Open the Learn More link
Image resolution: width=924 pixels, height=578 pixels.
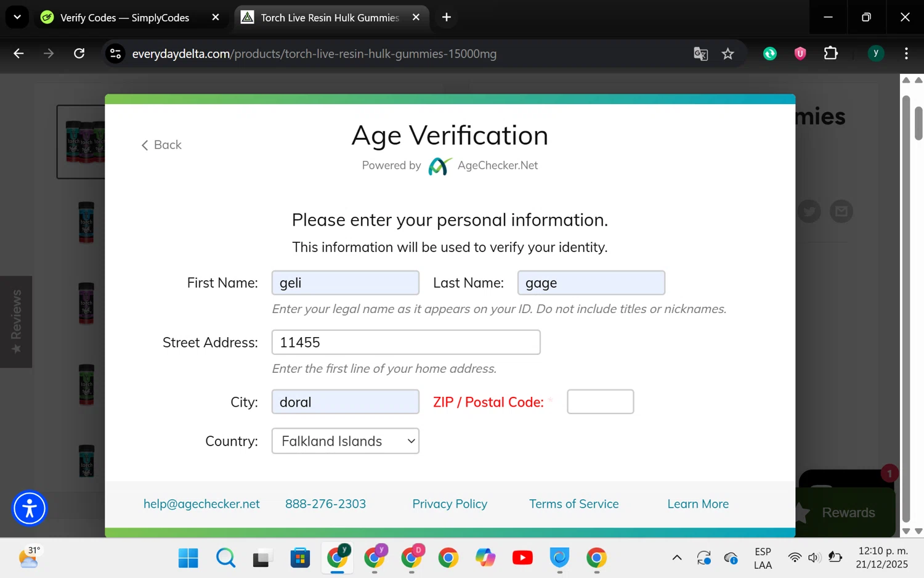click(x=698, y=504)
